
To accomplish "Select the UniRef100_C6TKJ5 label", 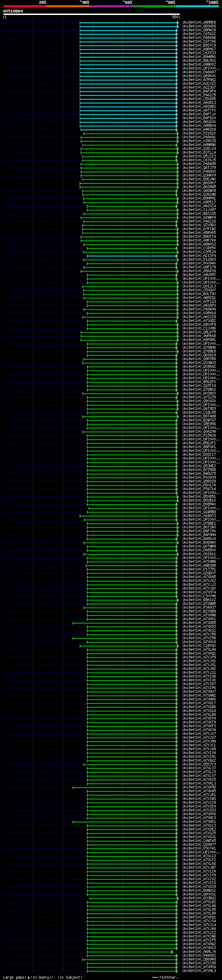I will (199, 160).
